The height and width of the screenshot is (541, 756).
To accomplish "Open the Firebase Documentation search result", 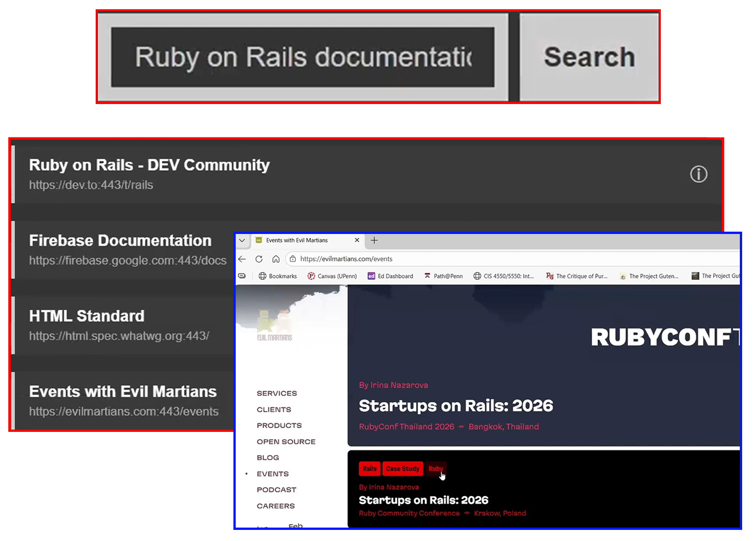I will coord(119,249).
